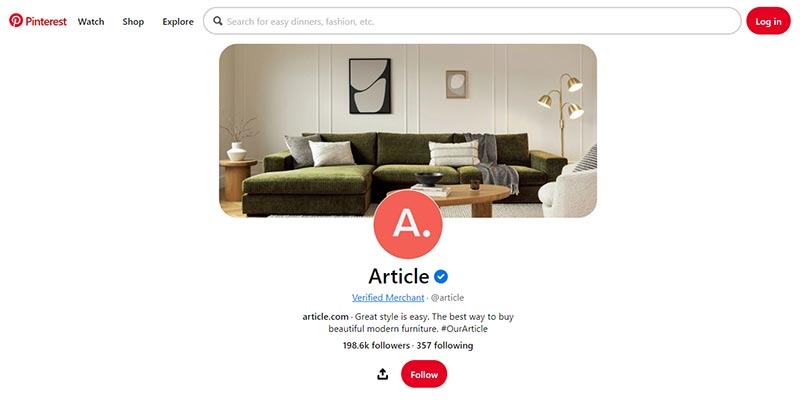The height and width of the screenshot is (405, 800).
Task: Go to the Explore page
Action: point(178,21)
